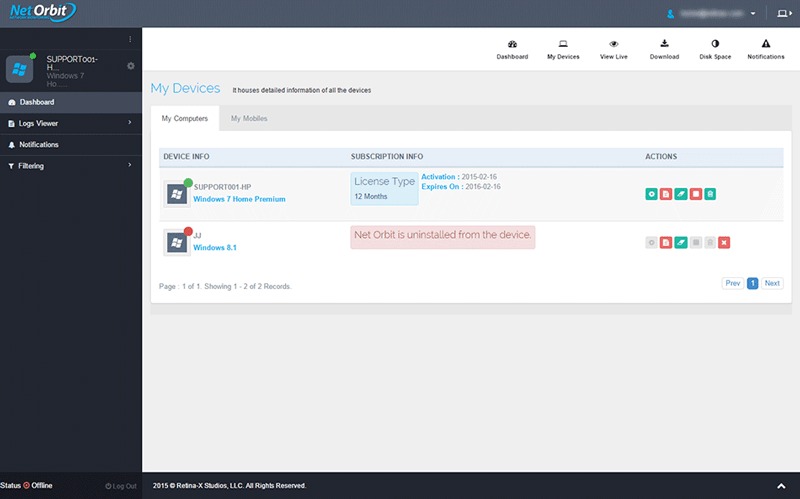Click the sidebar device settings gear

tap(131, 66)
